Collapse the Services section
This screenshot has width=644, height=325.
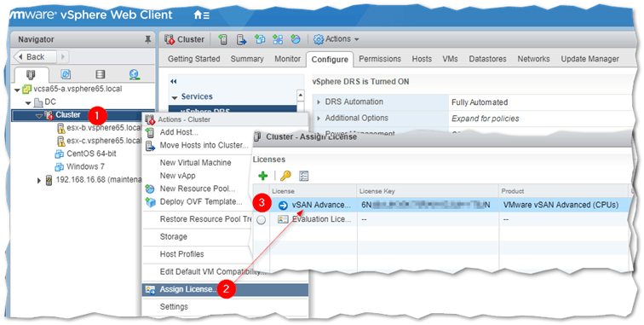[175, 97]
